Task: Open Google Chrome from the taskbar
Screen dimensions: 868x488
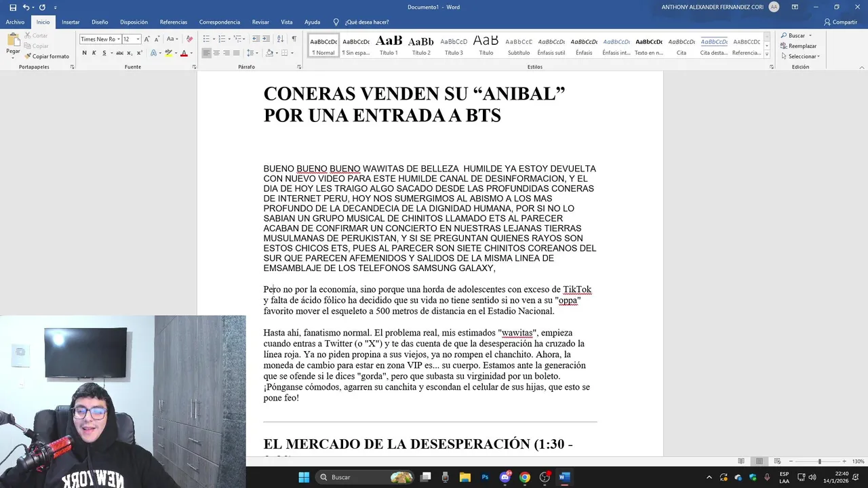Action: pos(525,477)
